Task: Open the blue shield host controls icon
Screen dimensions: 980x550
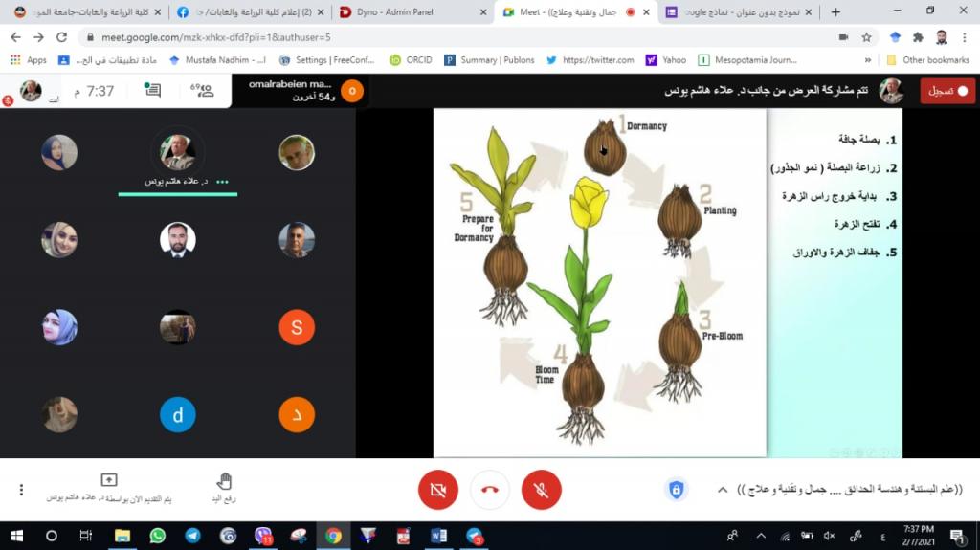Action: coord(676,490)
